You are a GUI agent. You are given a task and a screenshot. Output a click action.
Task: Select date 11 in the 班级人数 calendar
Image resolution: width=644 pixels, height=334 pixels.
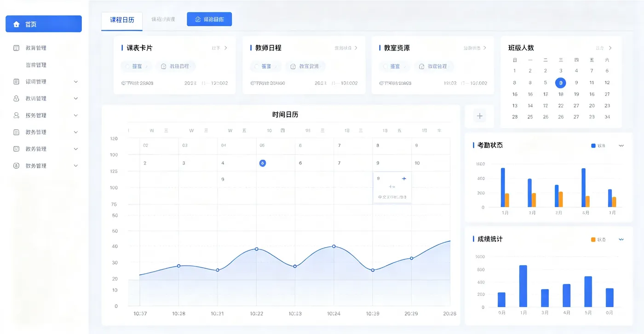[x=592, y=83]
